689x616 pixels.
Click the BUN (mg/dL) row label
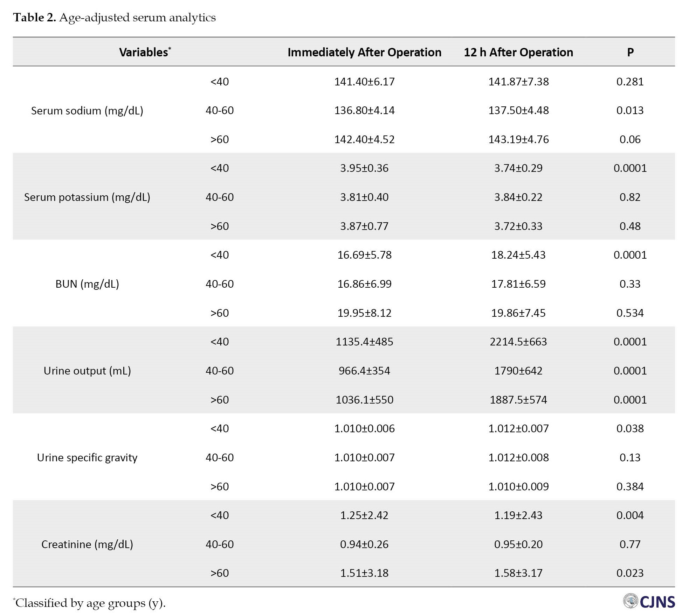coord(87,284)
